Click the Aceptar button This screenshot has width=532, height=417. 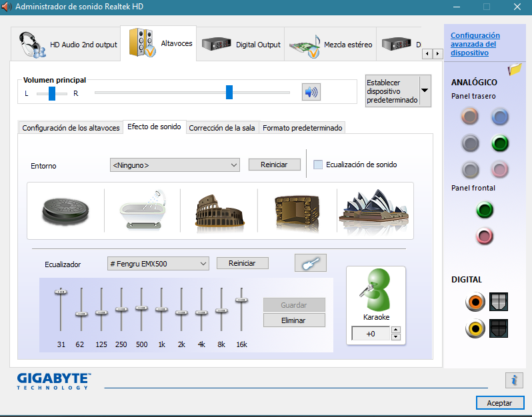(499, 403)
